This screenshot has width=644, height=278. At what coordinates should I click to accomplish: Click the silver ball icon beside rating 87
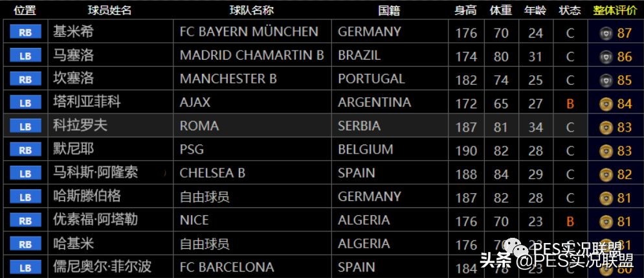click(x=606, y=34)
